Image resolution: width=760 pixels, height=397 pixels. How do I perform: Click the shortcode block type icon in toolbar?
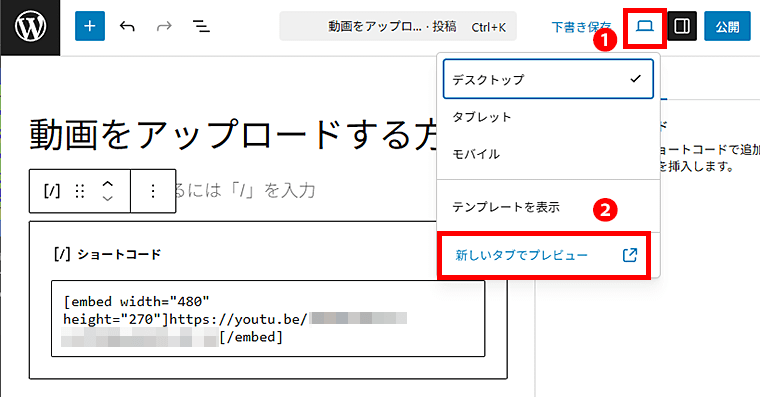[52, 191]
